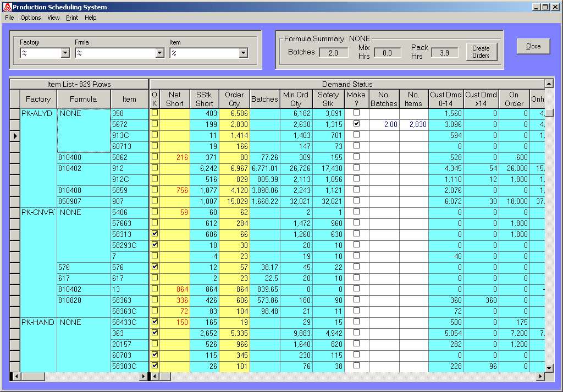
Task: Click the Batches summary field
Action: click(x=334, y=53)
